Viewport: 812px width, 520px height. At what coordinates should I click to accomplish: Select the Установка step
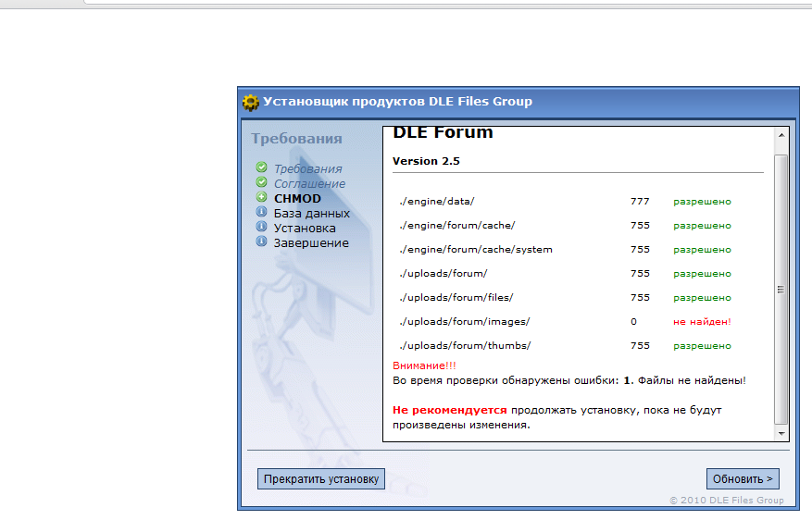(x=305, y=229)
